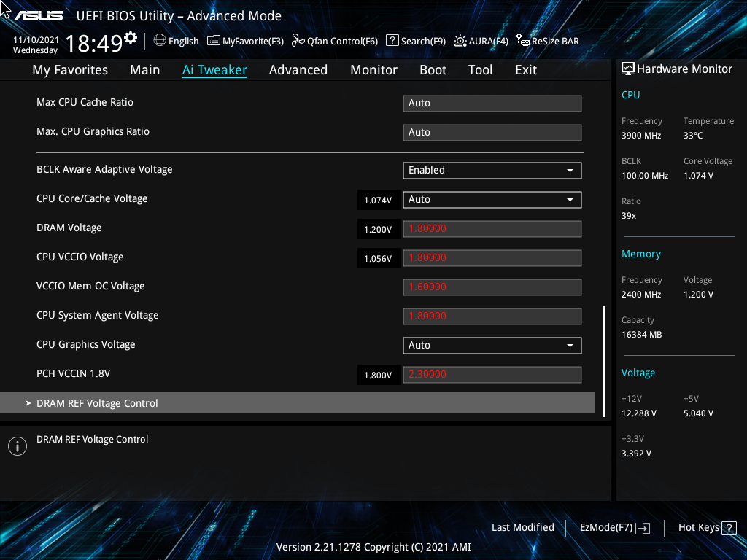The image size is (747, 560).
Task: Open AURA(F4) lighting icon
Action: (x=460, y=41)
